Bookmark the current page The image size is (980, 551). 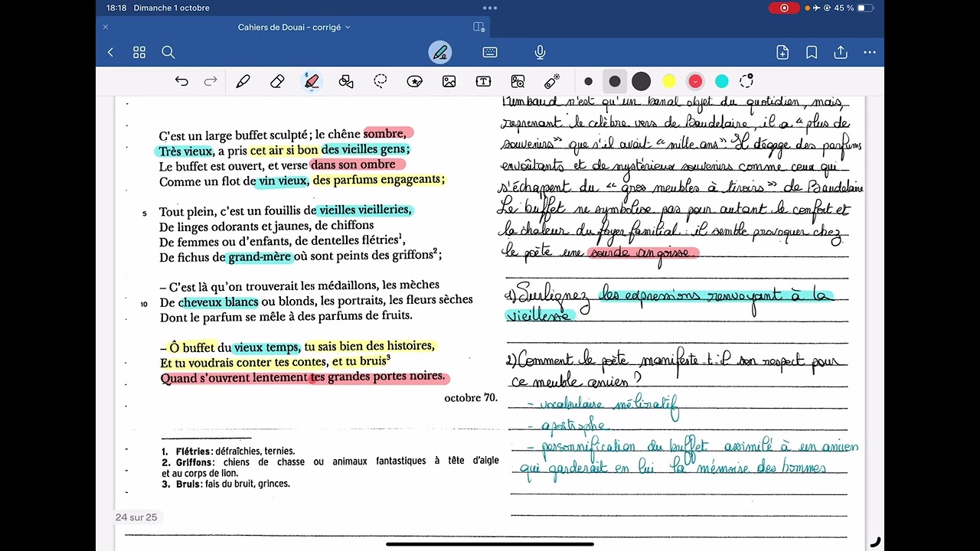point(812,52)
